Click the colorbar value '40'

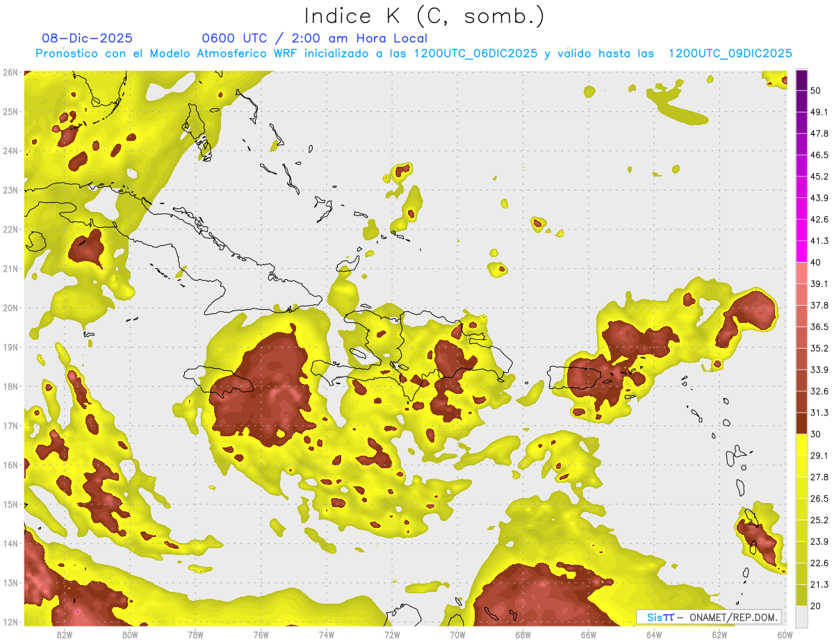[x=815, y=263]
